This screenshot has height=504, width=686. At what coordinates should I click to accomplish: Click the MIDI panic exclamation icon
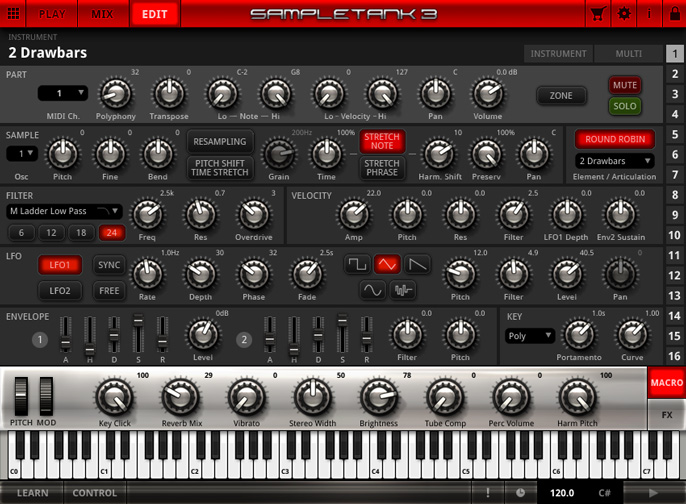[488, 493]
